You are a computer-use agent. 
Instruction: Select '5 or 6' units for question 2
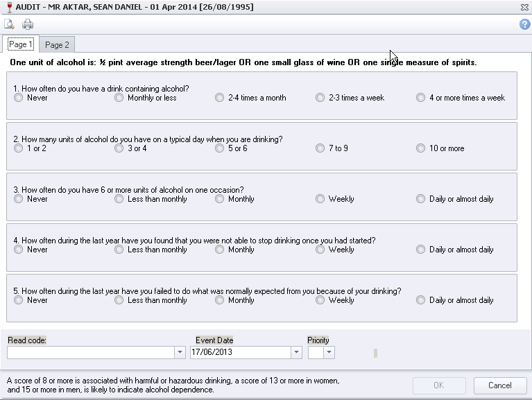220,148
